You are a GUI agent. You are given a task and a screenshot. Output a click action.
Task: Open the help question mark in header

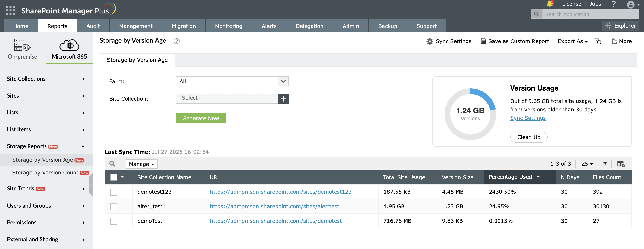click(614, 4)
